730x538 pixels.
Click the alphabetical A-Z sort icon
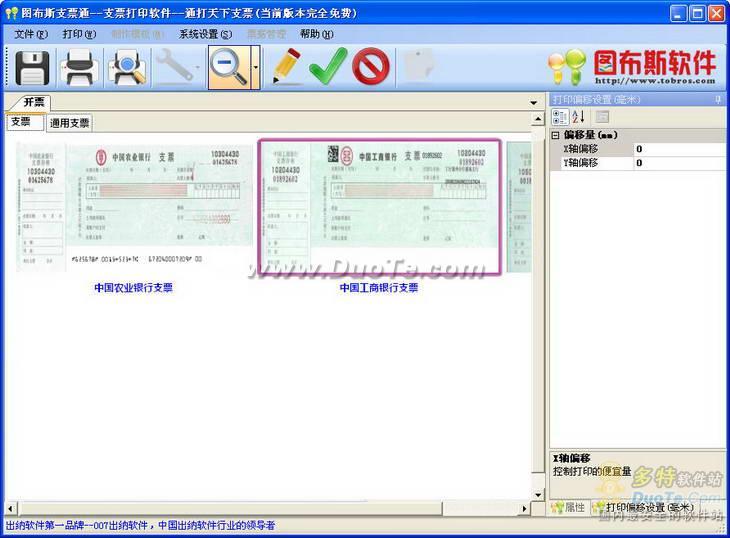(x=578, y=116)
